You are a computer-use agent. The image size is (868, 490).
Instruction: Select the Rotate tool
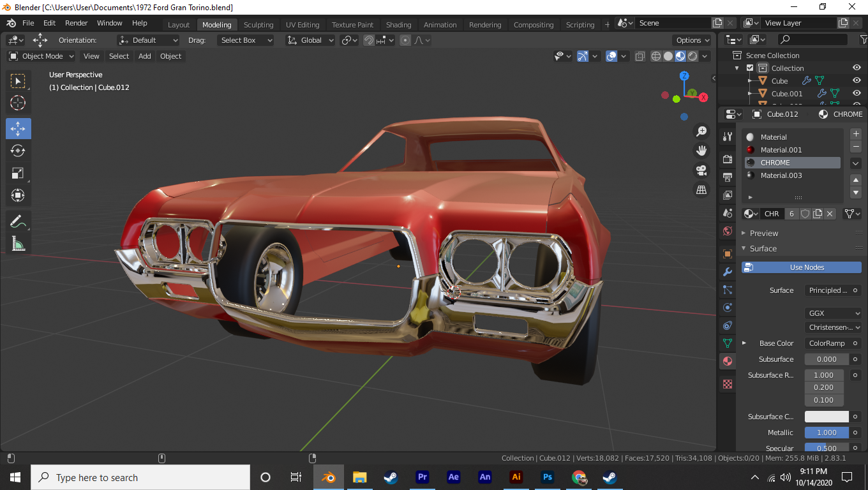pyautogui.click(x=18, y=151)
